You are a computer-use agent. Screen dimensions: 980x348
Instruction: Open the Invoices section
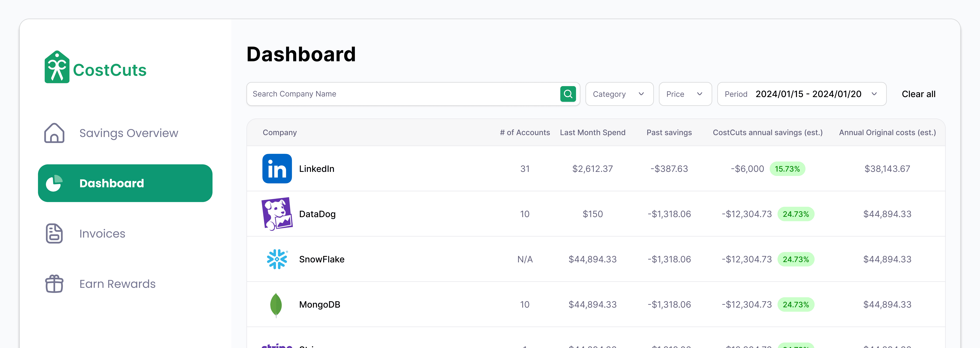102,233
